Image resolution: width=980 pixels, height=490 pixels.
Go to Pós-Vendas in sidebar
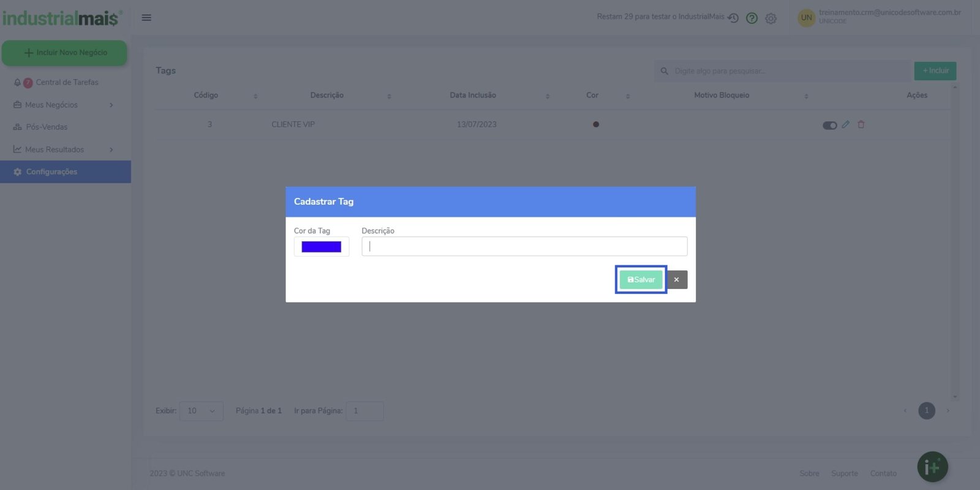(x=47, y=127)
